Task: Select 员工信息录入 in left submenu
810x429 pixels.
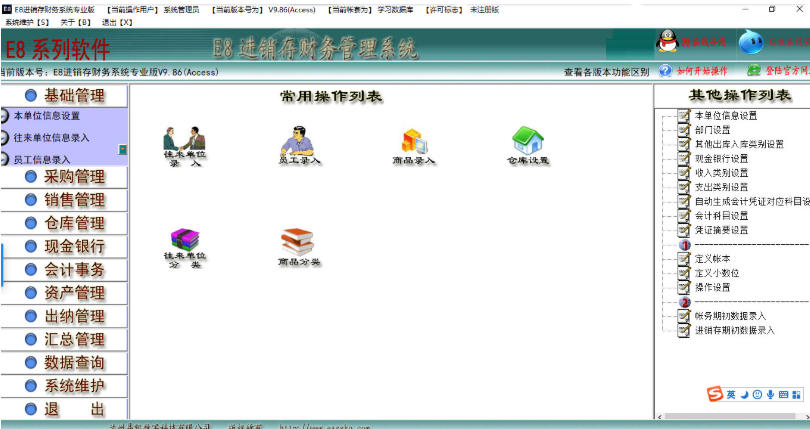Action: coord(41,160)
